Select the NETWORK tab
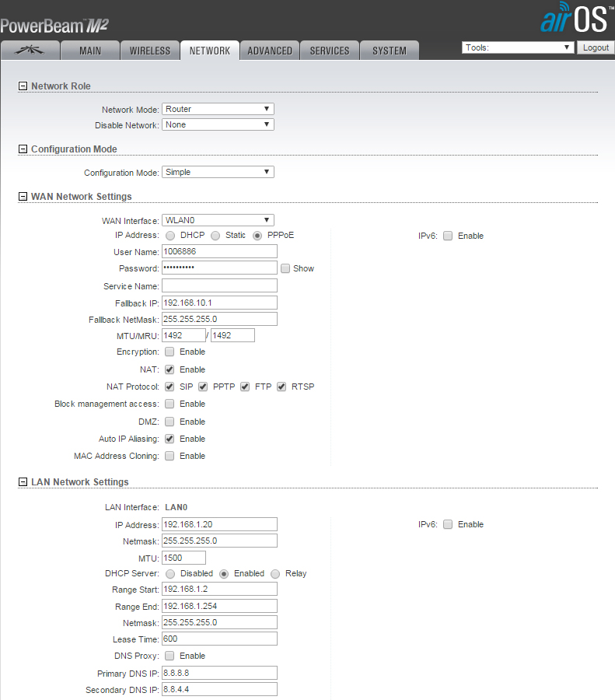This screenshot has height=700, width=615. [210, 51]
